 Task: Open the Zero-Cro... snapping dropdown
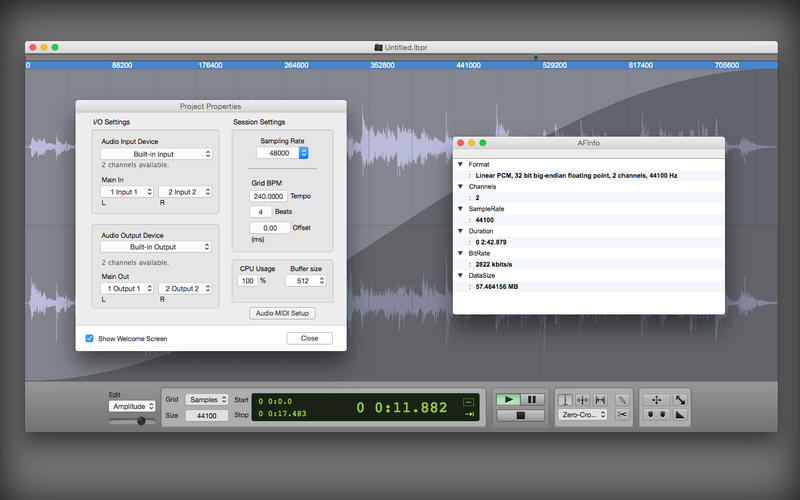(x=584, y=414)
